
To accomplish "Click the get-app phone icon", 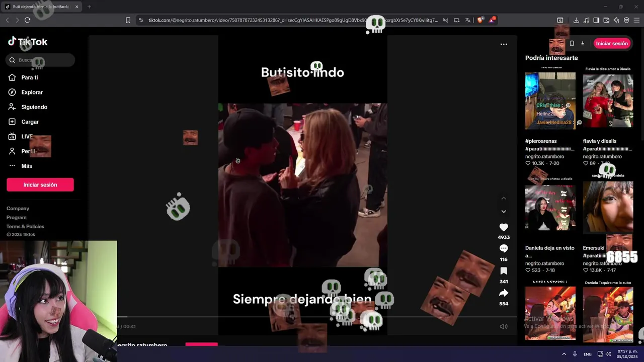I will pos(572,43).
